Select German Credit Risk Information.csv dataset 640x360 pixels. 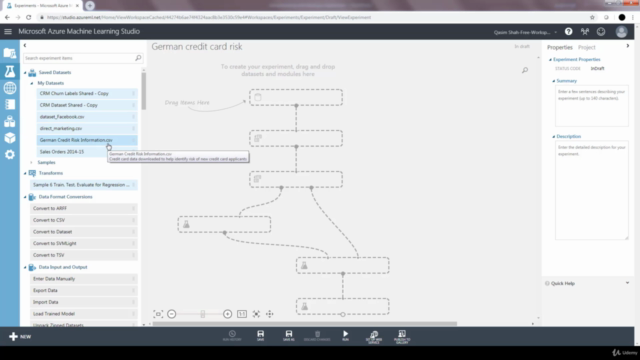87,140
